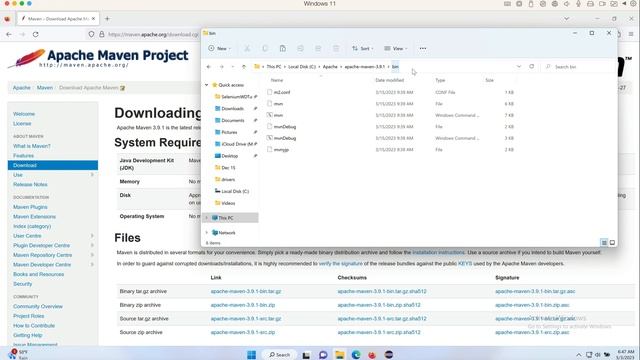Click Release Notes link in Maven sidebar
This screenshot has width=640, height=360.
pos(30,184)
